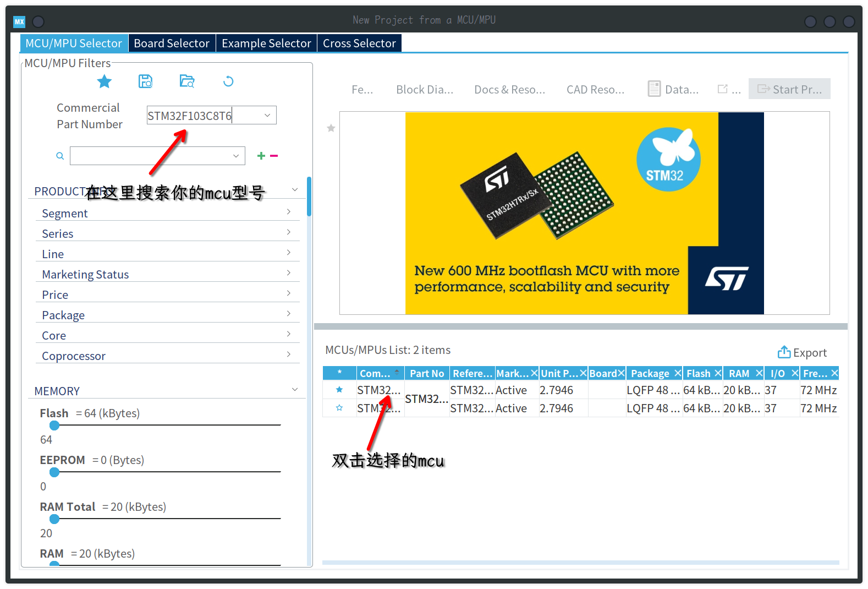Open the Features tab
This screenshot has width=868, height=589.
pos(362,89)
